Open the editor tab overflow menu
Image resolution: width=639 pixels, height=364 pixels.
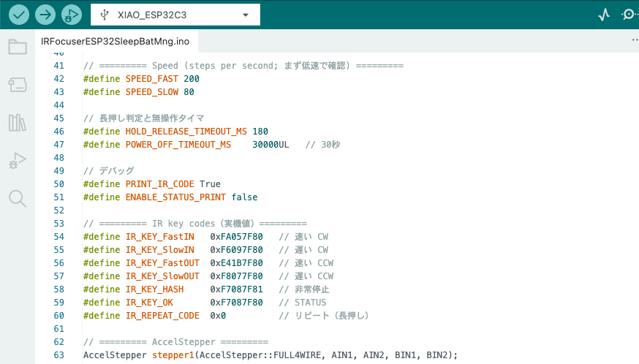point(634,41)
